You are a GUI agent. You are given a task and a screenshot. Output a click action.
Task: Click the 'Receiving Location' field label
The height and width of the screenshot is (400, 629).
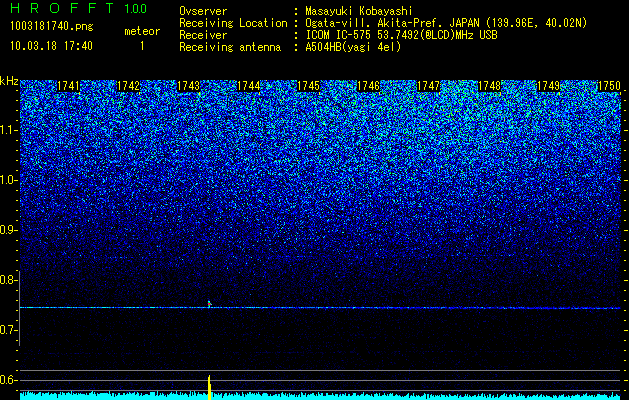pos(233,23)
